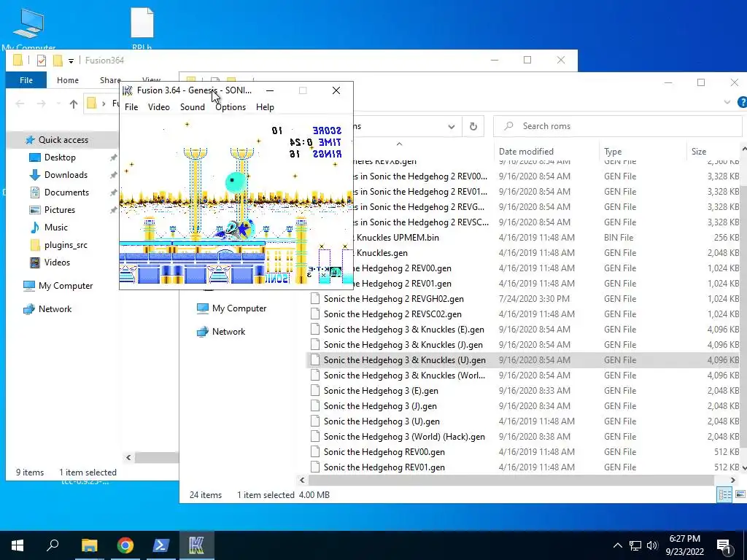Image resolution: width=747 pixels, height=560 pixels.
Task: Select Network in the roms window sidebar
Action: [x=228, y=332]
